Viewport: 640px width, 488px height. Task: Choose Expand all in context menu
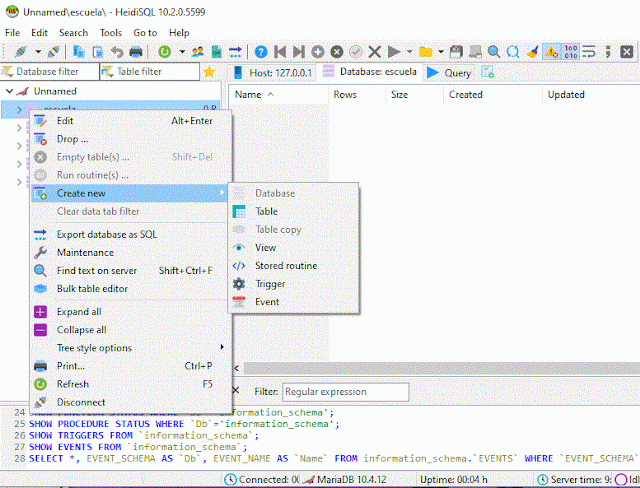129,312
